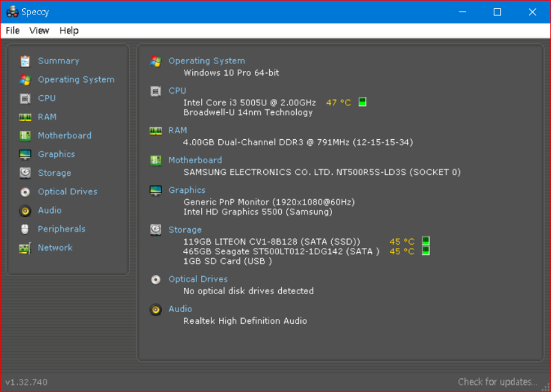This screenshot has height=392, width=551.
Task: Select the sidebar Motherboard label
Action: coord(65,135)
